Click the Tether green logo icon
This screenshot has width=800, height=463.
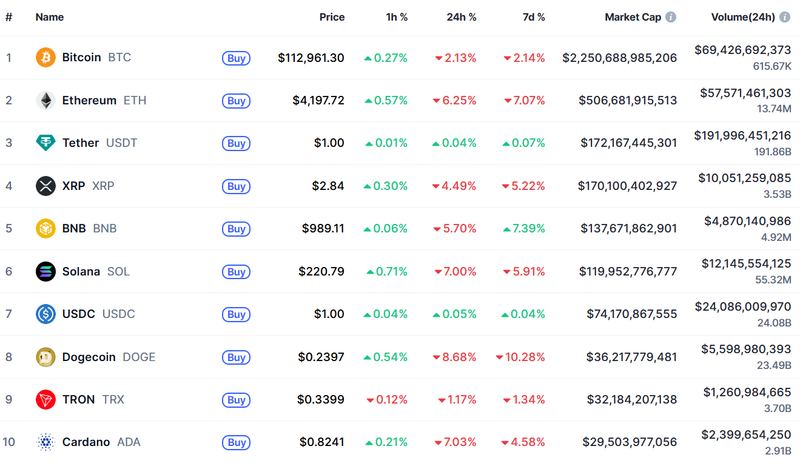[x=45, y=143]
